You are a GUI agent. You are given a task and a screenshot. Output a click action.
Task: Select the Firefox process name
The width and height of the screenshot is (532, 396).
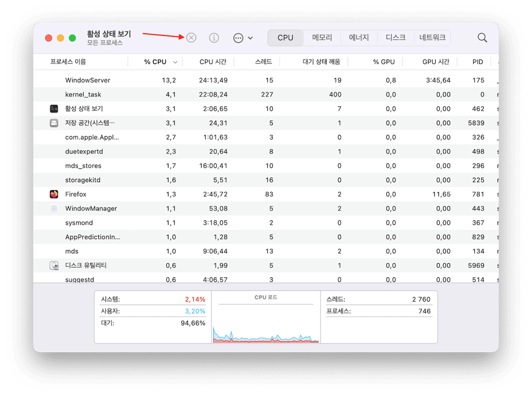[76, 194]
